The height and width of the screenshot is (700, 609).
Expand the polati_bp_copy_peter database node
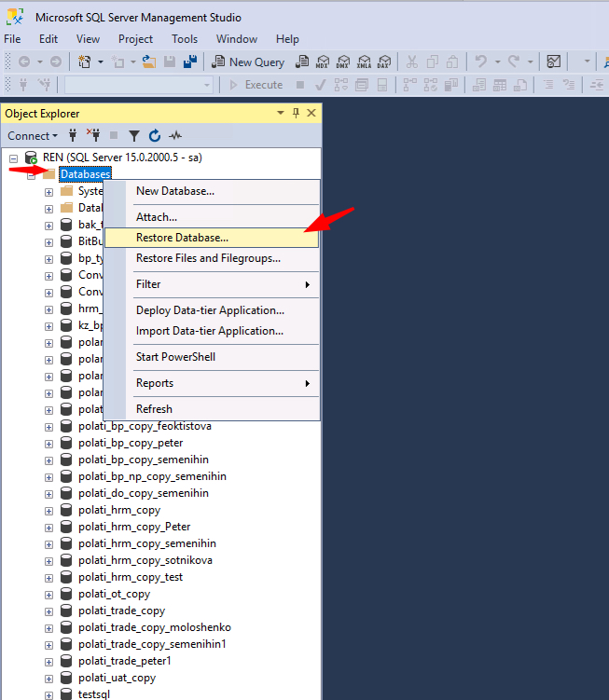48,445
